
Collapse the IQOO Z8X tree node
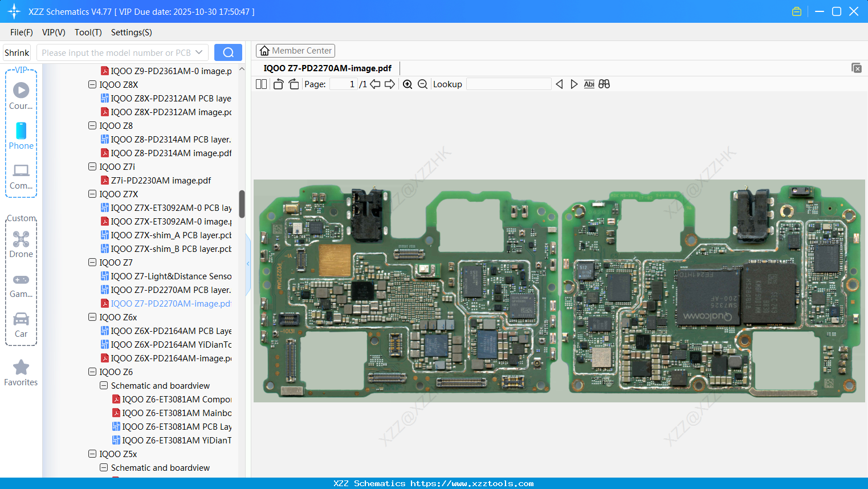click(x=92, y=84)
